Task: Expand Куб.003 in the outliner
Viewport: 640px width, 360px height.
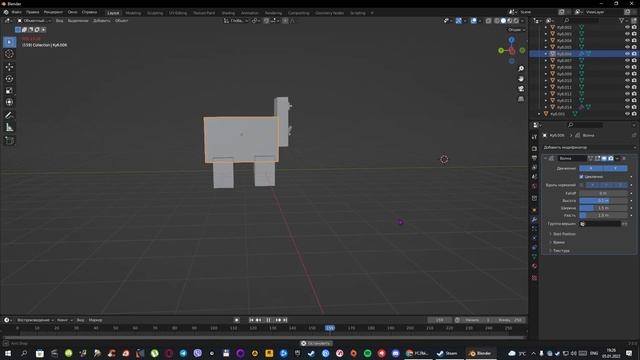Action: (x=546, y=34)
